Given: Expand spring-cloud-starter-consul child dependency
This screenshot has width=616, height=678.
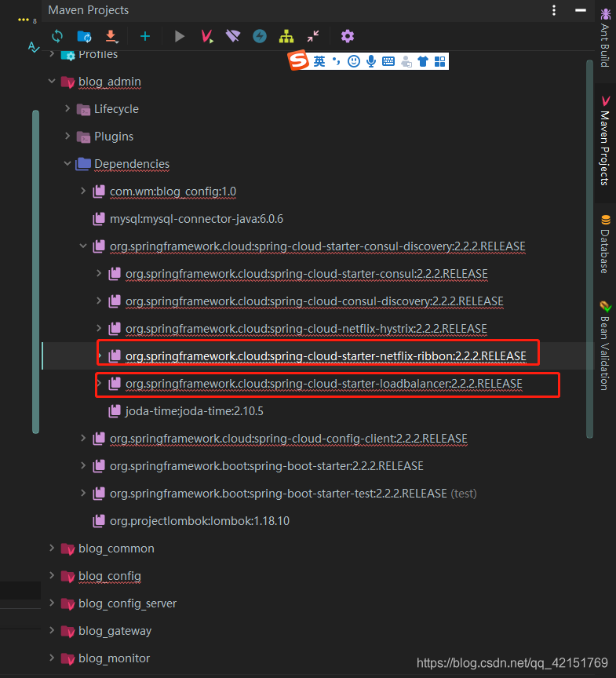Looking at the screenshot, I should coord(99,274).
